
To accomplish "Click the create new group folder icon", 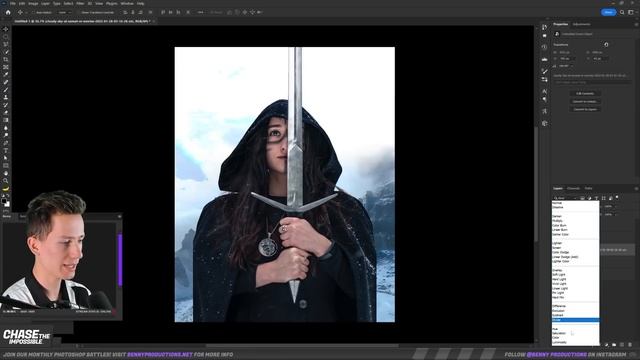I will click(x=614, y=345).
